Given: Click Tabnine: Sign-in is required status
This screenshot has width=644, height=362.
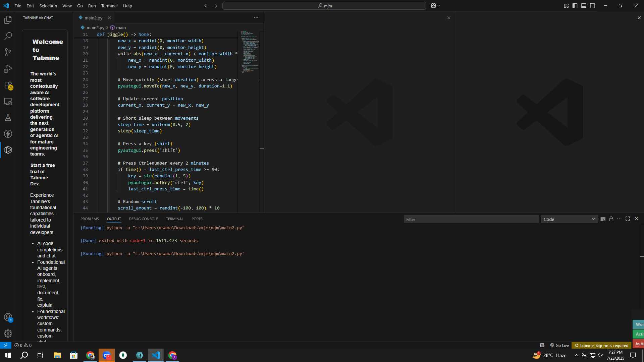Looking at the screenshot, I should (601, 345).
